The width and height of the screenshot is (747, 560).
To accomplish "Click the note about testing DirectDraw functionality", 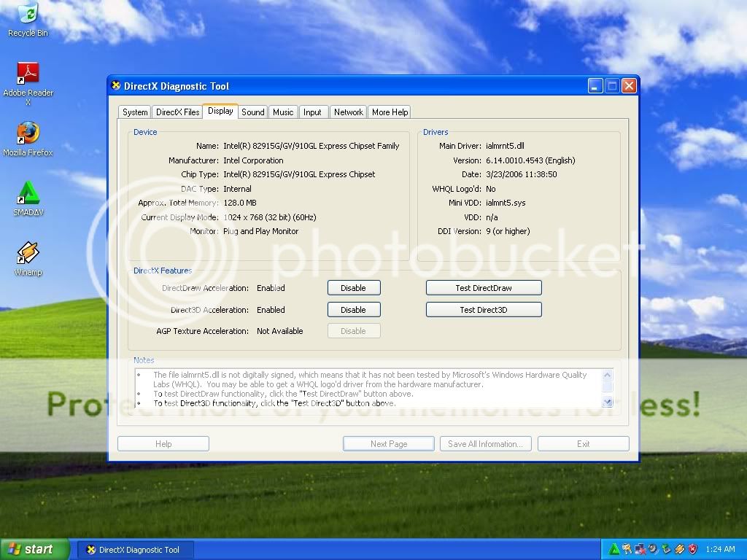I will [283, 394].
